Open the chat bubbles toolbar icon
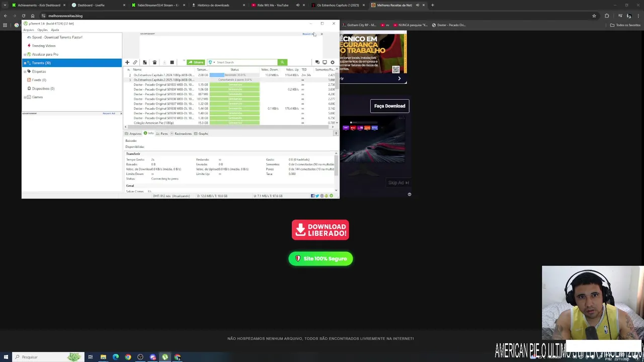This screenshot has width=644, height=362. pos(317,62)
